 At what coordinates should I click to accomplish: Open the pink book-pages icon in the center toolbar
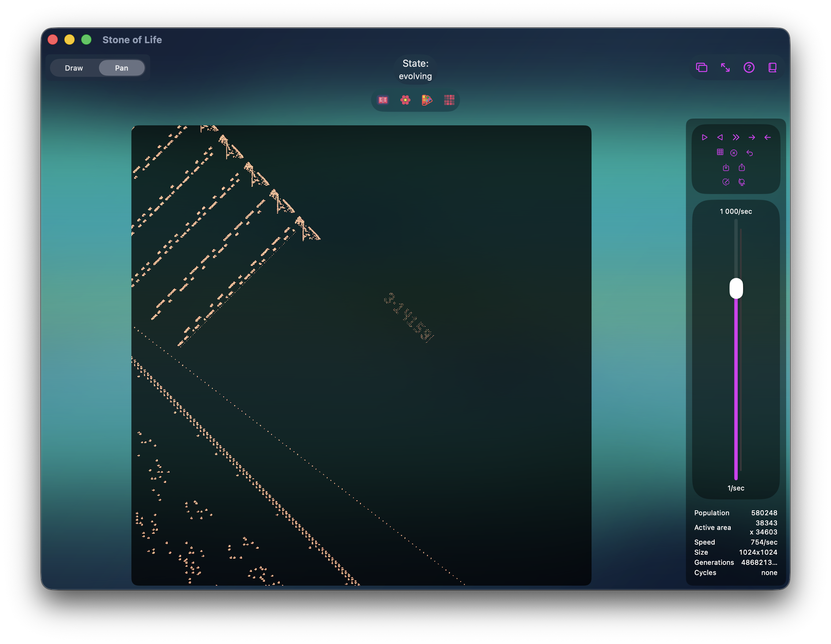point(383,100)
